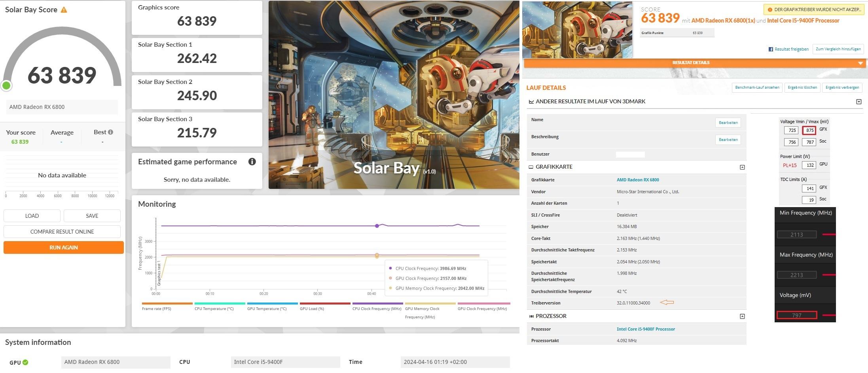This screenshot has height=373, width=868.
Task: Open the Resultat freigeben link
Action: [x=792, y=49]
